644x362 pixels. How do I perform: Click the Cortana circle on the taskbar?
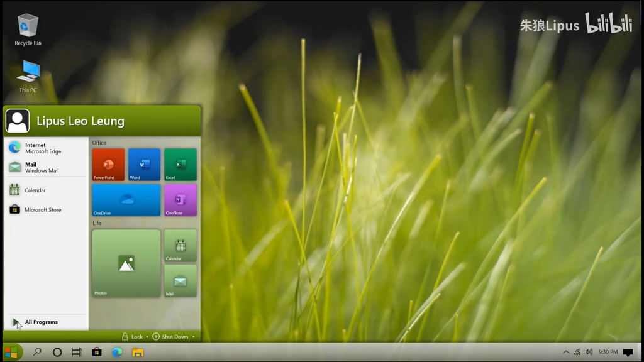tap(57, 352)
